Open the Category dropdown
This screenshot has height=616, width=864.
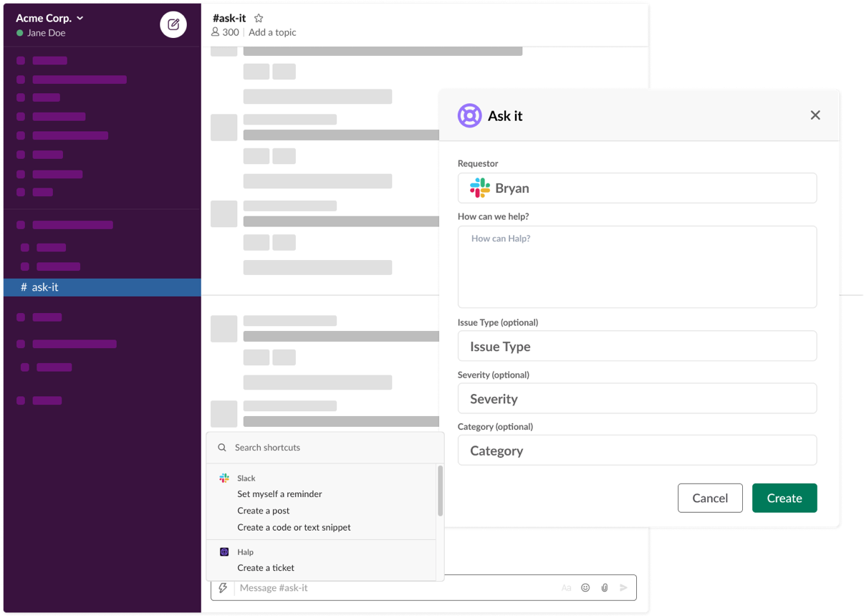pos(637,451)
